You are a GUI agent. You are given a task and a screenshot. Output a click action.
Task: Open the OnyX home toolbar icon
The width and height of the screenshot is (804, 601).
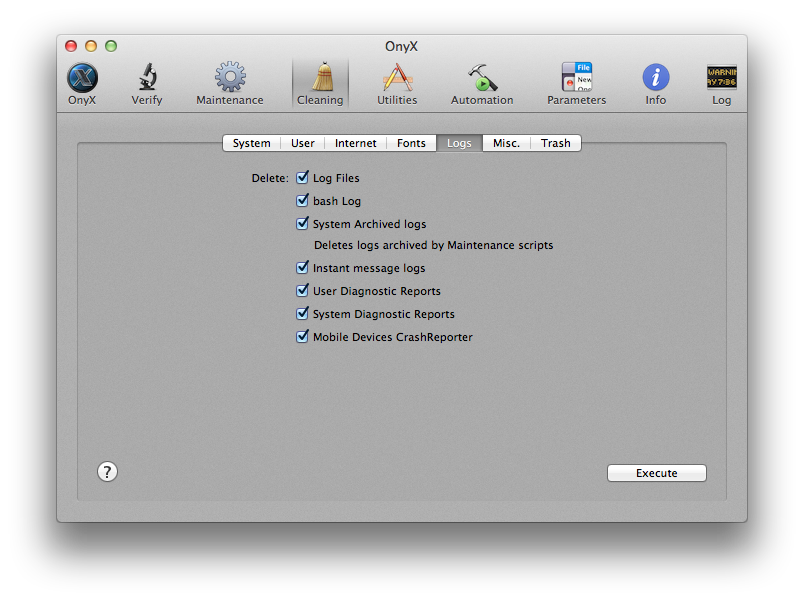pos(82,78)
